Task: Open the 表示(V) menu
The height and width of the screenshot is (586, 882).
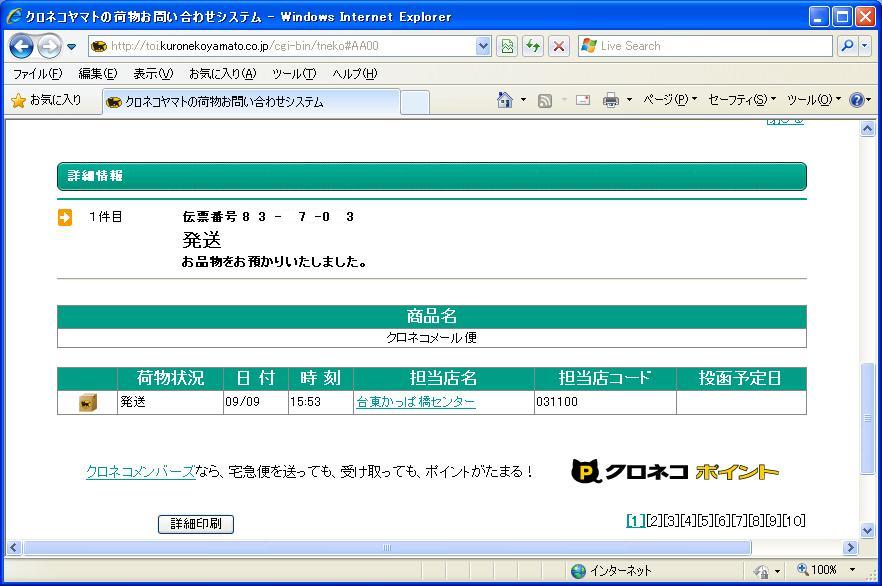Action: pos(153,74)
